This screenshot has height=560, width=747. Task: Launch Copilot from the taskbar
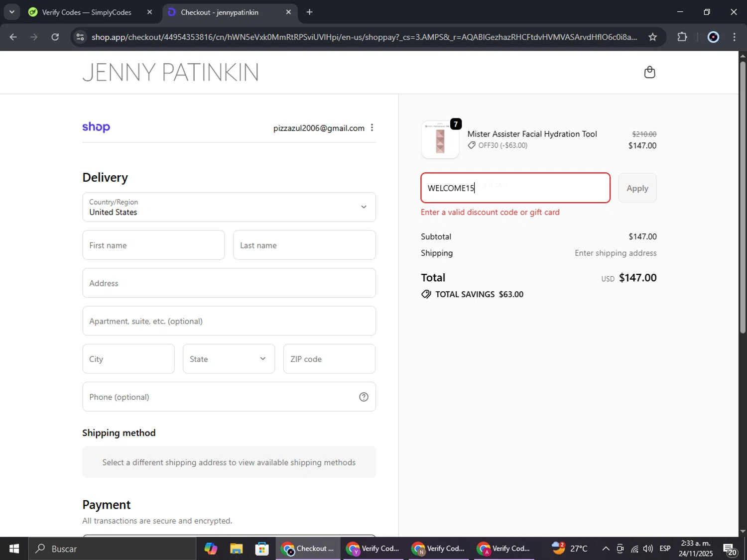point(211,549)
